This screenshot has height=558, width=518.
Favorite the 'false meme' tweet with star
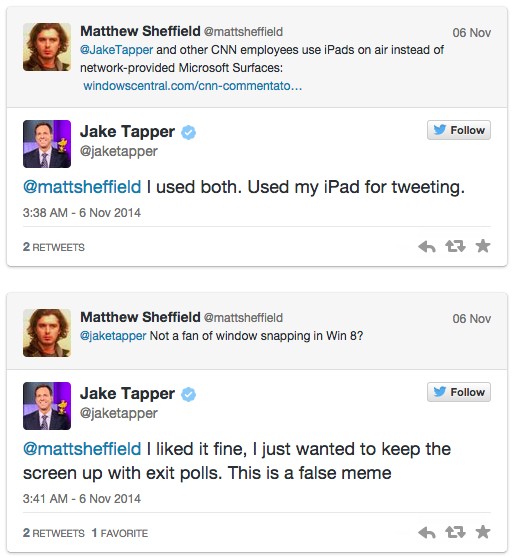[x=483, y=532]
